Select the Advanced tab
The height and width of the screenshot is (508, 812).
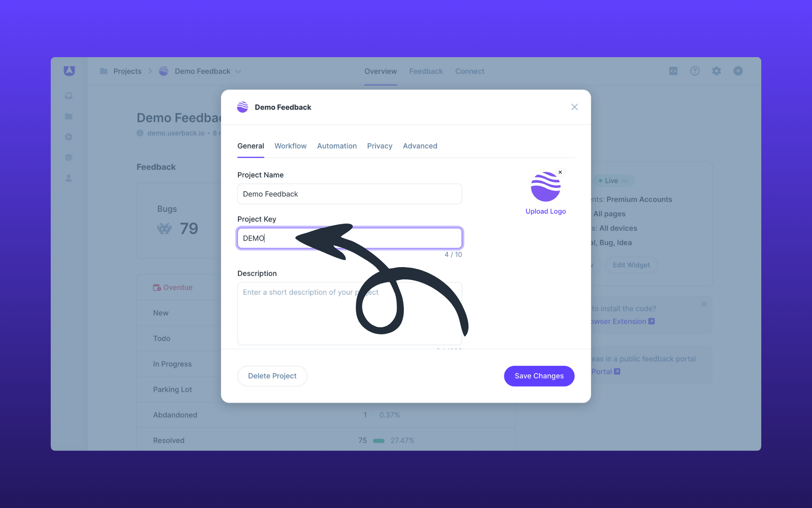click(420, 146)
